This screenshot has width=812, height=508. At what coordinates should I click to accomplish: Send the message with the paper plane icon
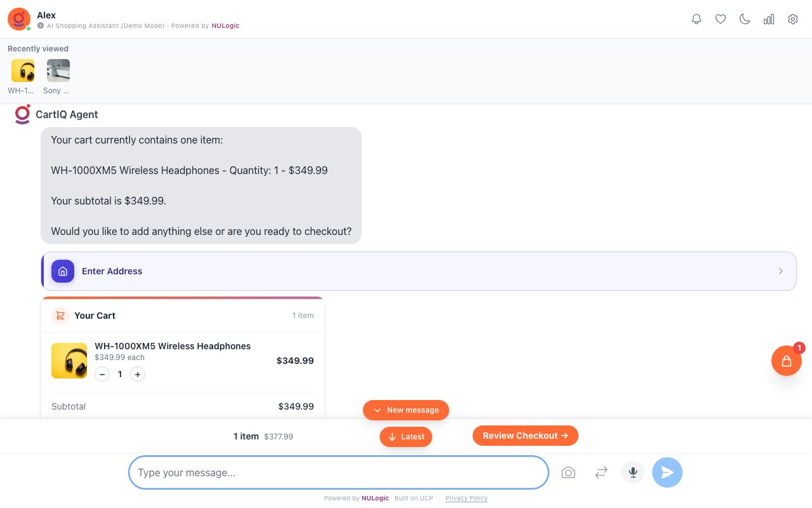pos(667,472)
